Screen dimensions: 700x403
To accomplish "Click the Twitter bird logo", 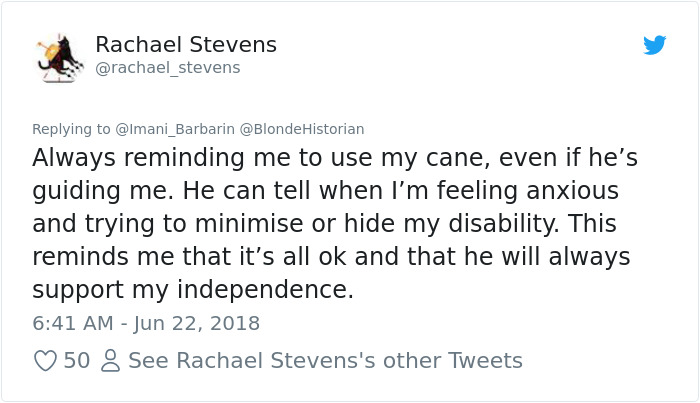I will [x=655, y=45].
